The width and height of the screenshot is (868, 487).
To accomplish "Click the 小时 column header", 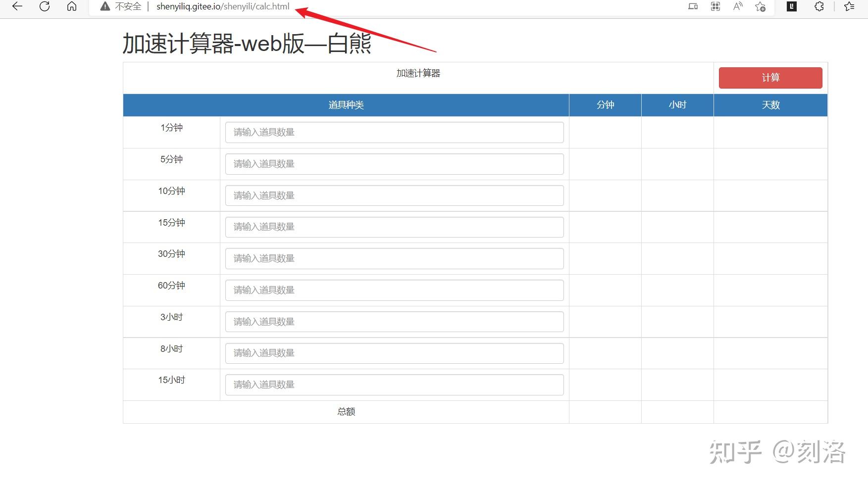I will pos(677,105).
